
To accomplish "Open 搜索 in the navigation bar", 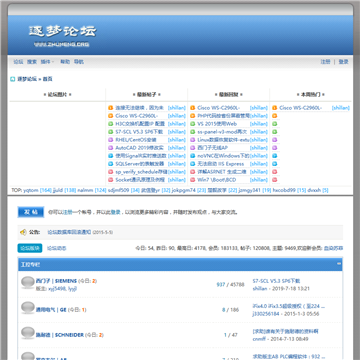I will coord(32,62).
